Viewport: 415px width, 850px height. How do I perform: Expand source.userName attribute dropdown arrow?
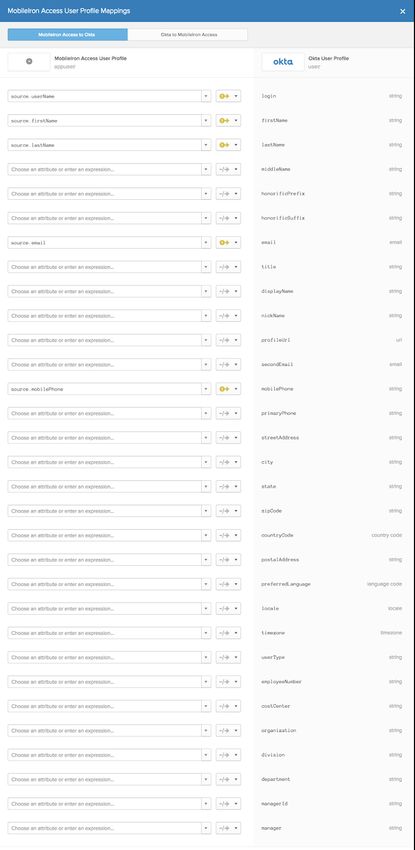[206, 96]
